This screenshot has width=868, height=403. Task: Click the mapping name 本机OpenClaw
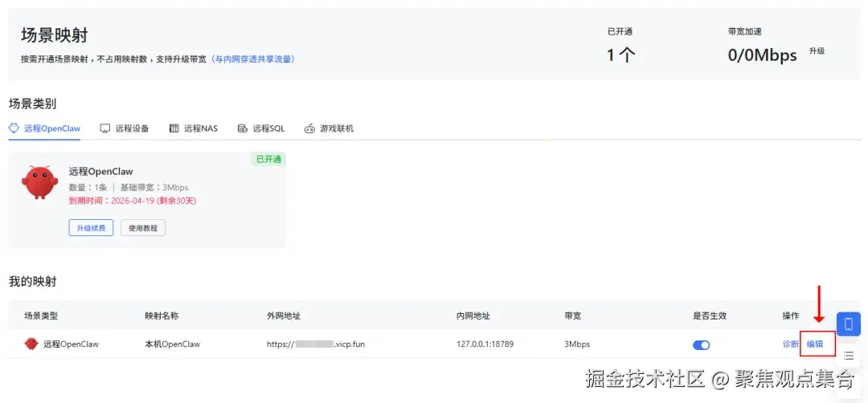172,344
